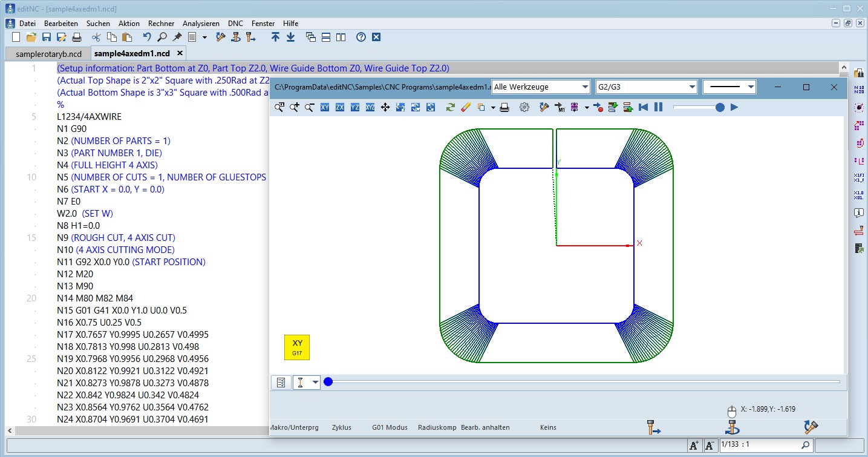Activate the XYZ isometric view

point(370,107)
